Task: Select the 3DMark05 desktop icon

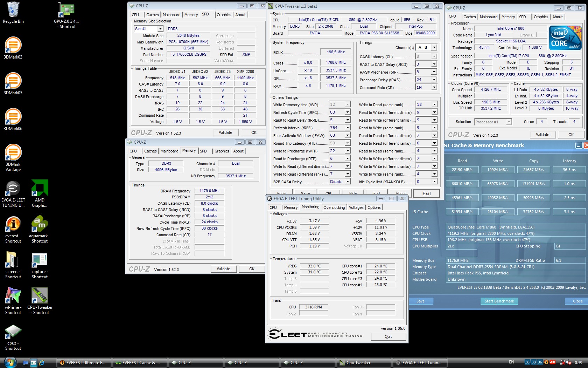Action: pyautogui.click(x=13, y=84)
